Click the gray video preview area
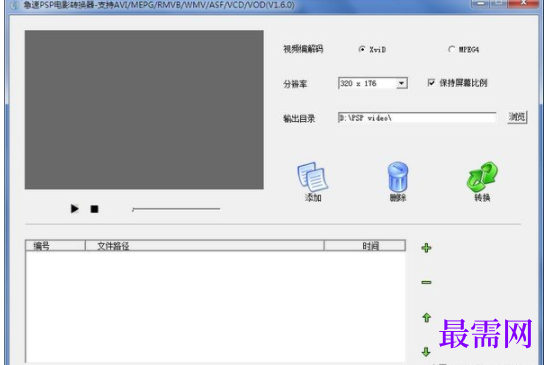This screenshot has width=551, height=365. tap(144, 110)
